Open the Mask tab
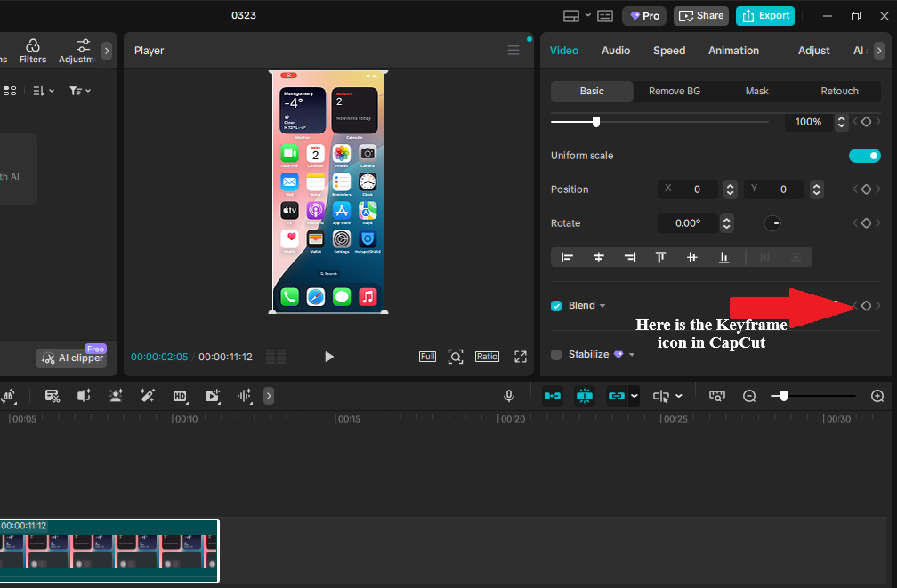Screen dimensions: 897x588 (x=757, y=91)
